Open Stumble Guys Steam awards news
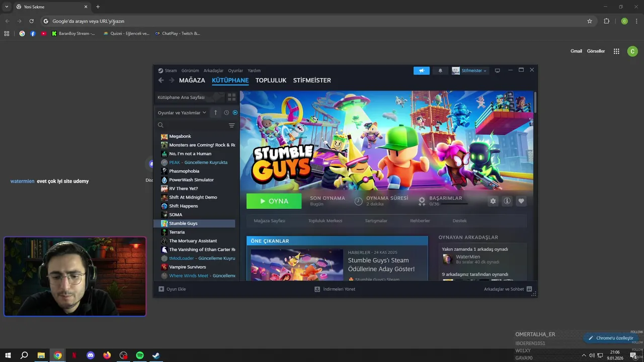Screen dimensions: 644x362 pos(381,264)
